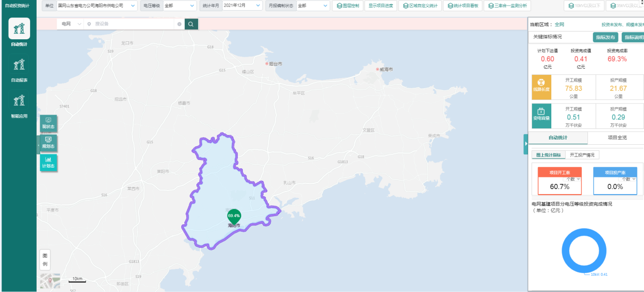
Task: Click the 显示项目进度 button
Action: click(381, 6)
